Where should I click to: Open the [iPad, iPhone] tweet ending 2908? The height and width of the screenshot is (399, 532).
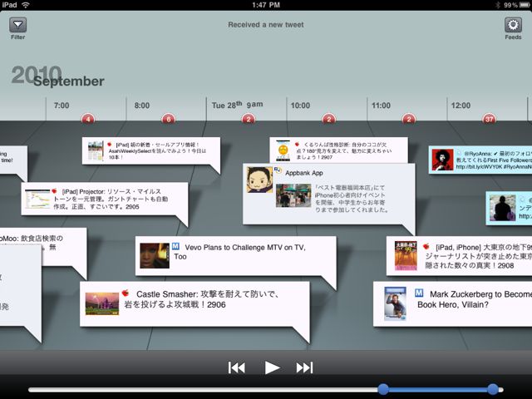tap(460, 256)
